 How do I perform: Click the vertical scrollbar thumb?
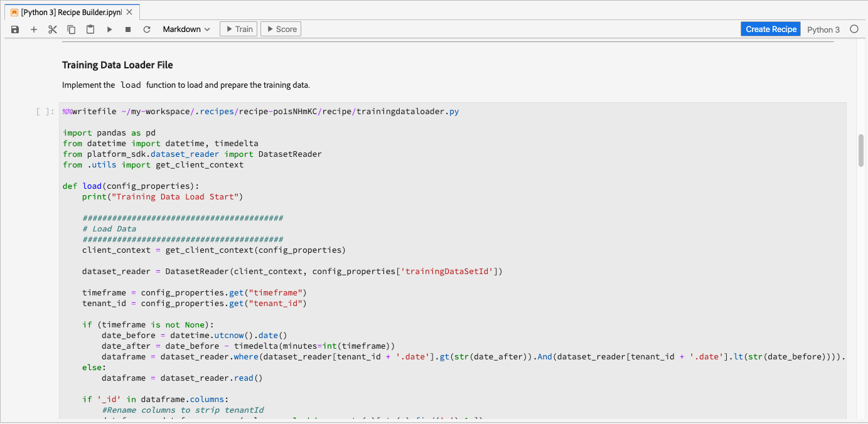pos(862,150)
